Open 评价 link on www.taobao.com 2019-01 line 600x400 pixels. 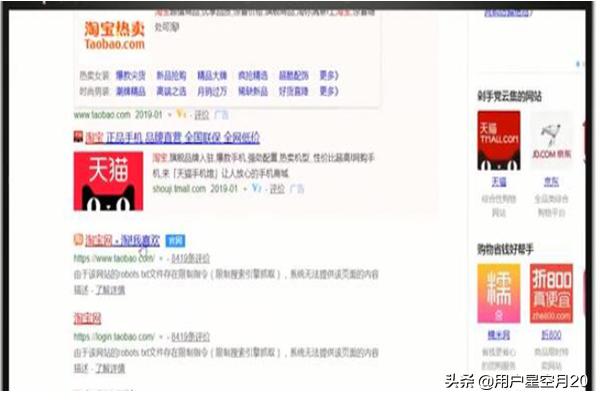pyautogui.click(x=202, y=114)
